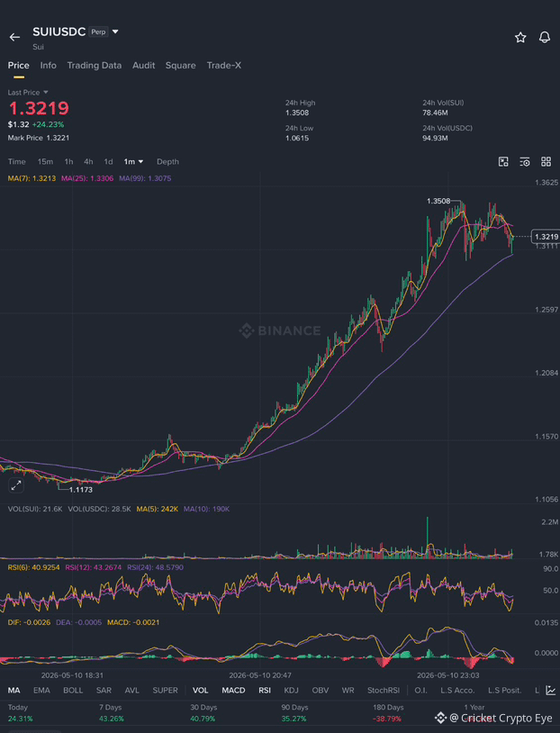560x733 pixels.
Task: Enable the OBV sub-indicator
Action: 321,691
